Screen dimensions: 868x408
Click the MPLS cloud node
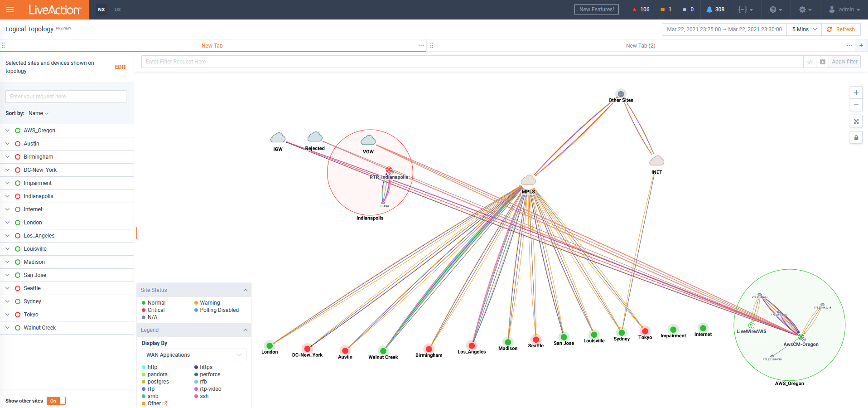coord(528,180)
